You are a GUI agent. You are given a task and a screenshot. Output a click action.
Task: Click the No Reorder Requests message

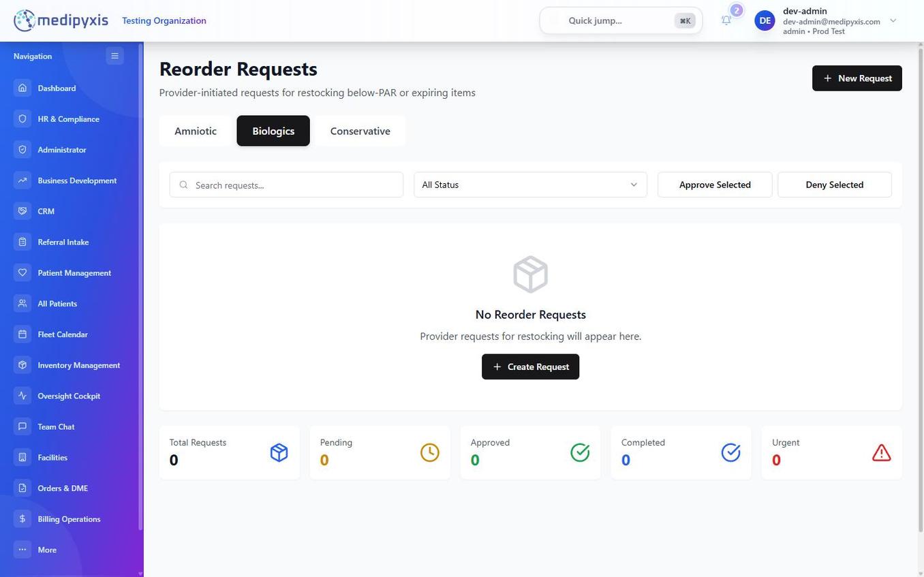click(x=531, y=315)
